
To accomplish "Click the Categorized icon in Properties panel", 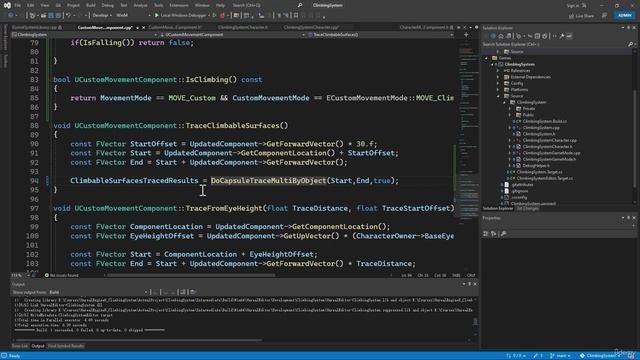I will coord(486,233).
